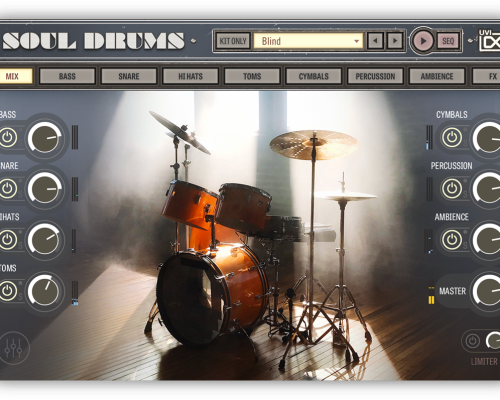
Task: Click the Toms volume knob
Action: [45, 291]
